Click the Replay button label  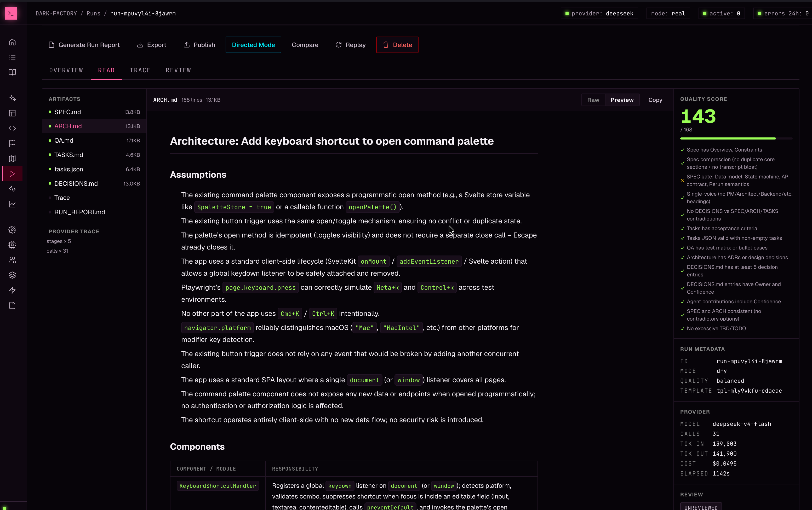point(356,45)
